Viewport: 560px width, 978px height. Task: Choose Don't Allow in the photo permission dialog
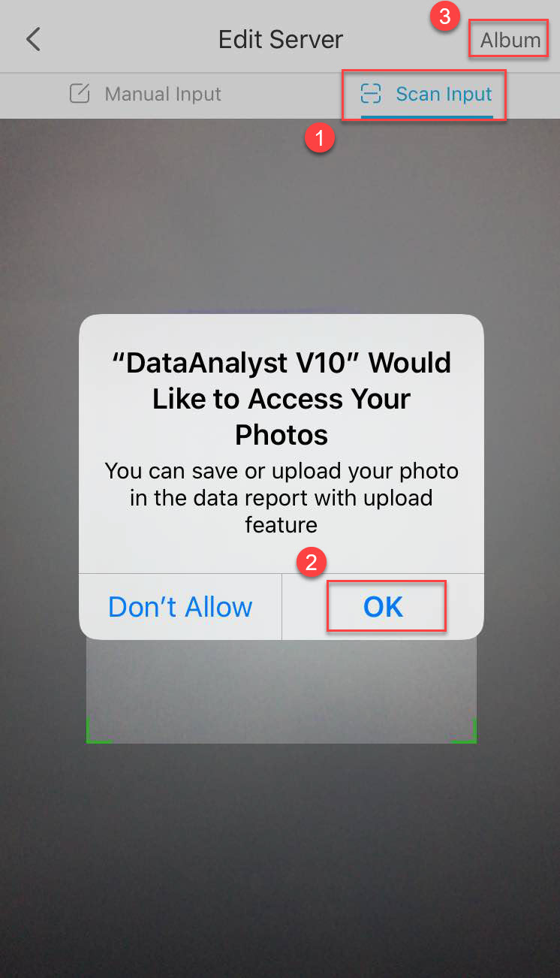tap(180, 607)
